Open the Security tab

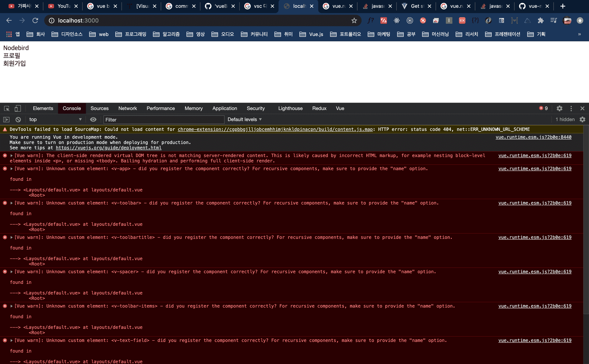point(256,108)
